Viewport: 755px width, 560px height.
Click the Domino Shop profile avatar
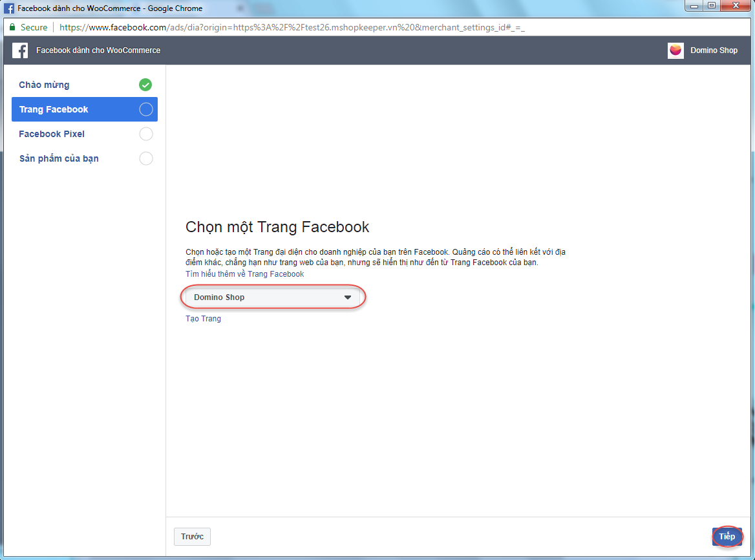pos(675,50)
